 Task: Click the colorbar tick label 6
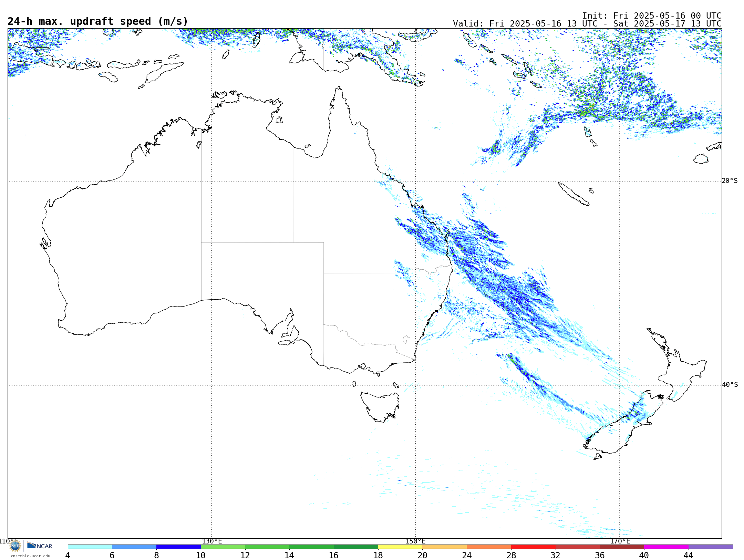[112, 555]
